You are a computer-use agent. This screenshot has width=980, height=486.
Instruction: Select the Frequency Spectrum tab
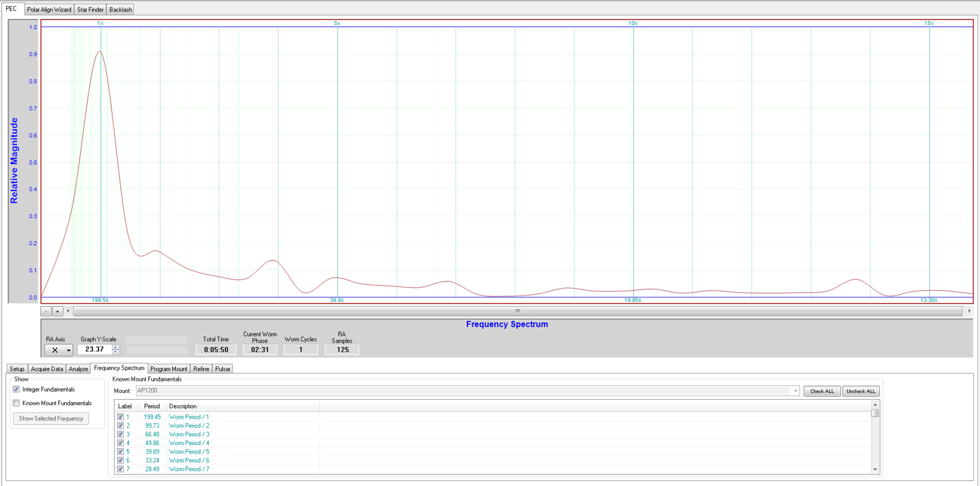pyautogui.click(x=119, y=368)
